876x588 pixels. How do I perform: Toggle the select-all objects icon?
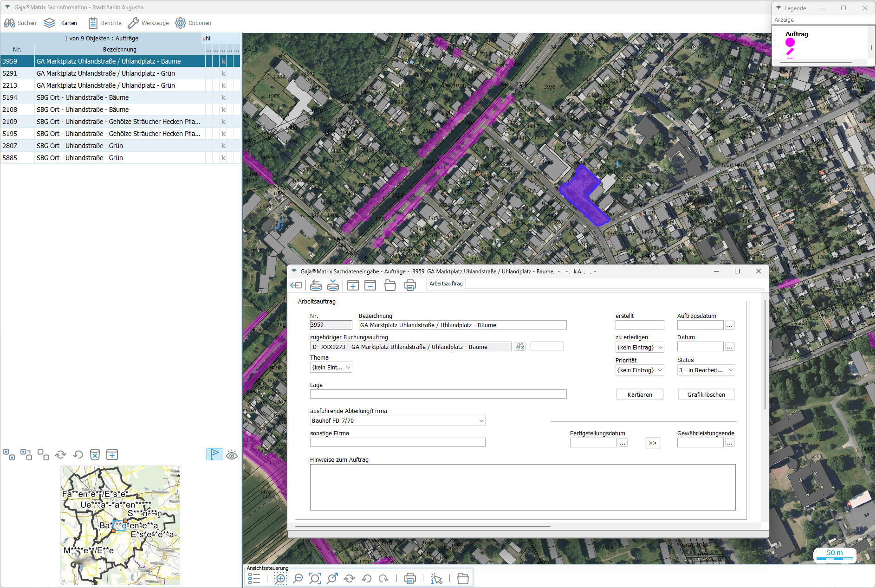pos(9,455)
